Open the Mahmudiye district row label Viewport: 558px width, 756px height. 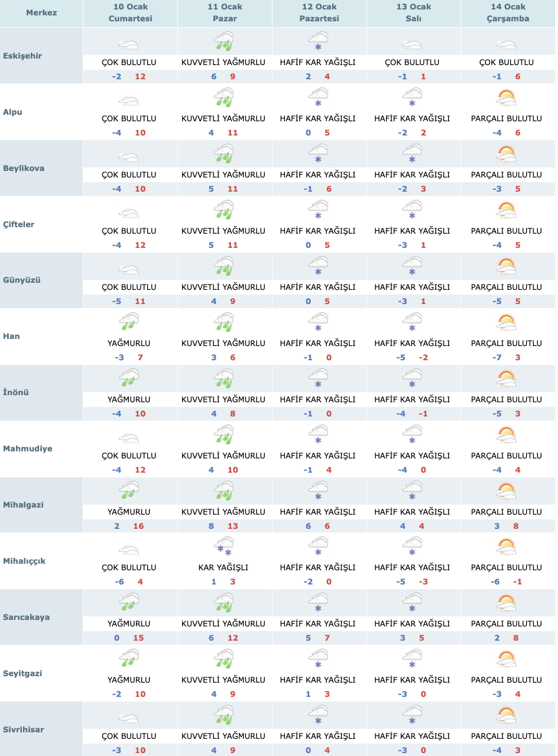(x=27, y=448)
